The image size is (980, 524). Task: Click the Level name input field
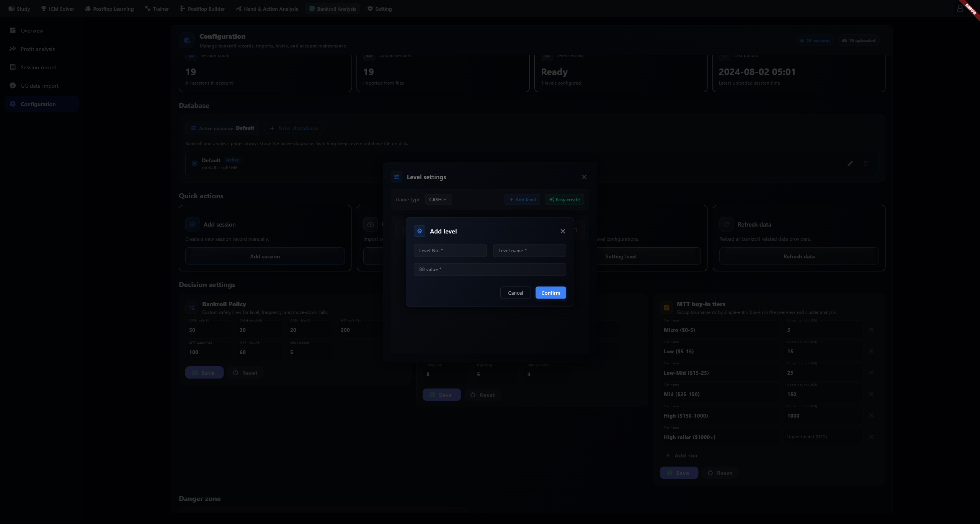click(529, 251)
